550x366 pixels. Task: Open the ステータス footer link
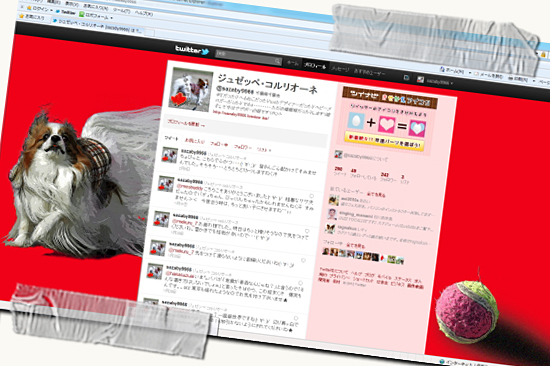tap(402, 280)
